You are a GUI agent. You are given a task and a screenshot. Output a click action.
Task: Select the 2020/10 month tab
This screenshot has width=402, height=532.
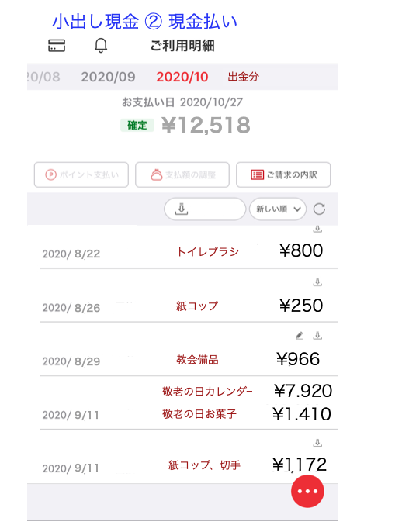[182, 77]
